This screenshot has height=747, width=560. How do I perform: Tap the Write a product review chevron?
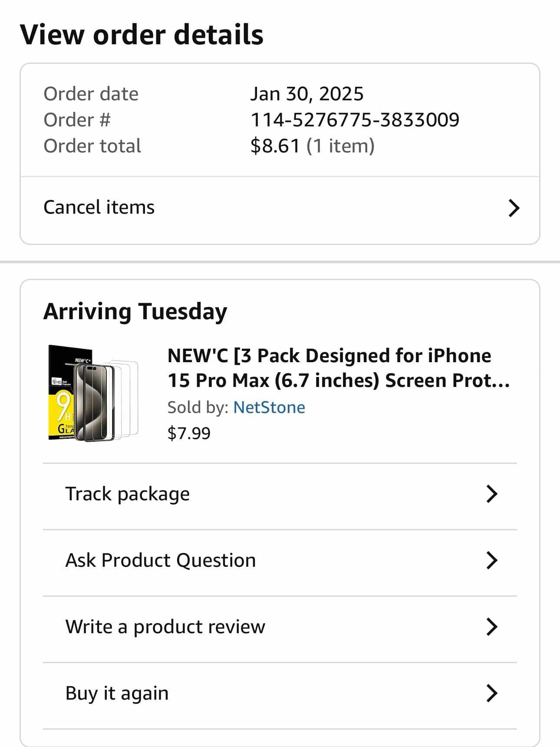click(x=491, y=627)
